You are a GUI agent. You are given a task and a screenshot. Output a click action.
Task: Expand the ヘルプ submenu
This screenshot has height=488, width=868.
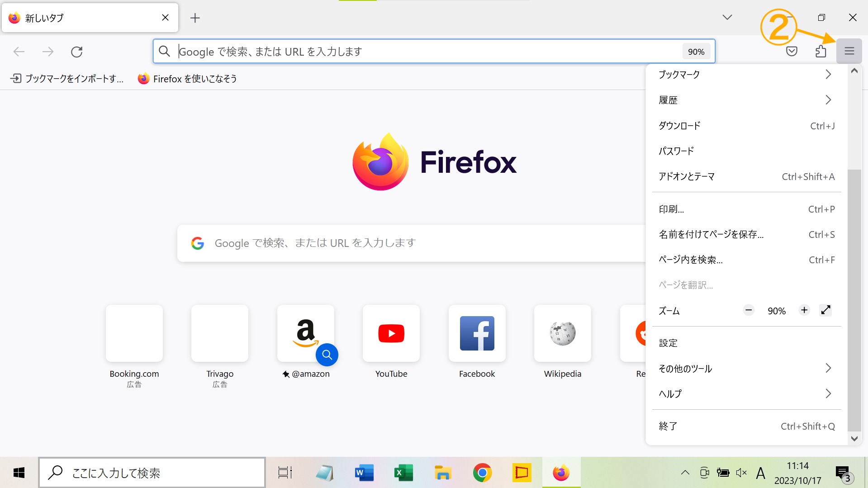pos(746,394)
